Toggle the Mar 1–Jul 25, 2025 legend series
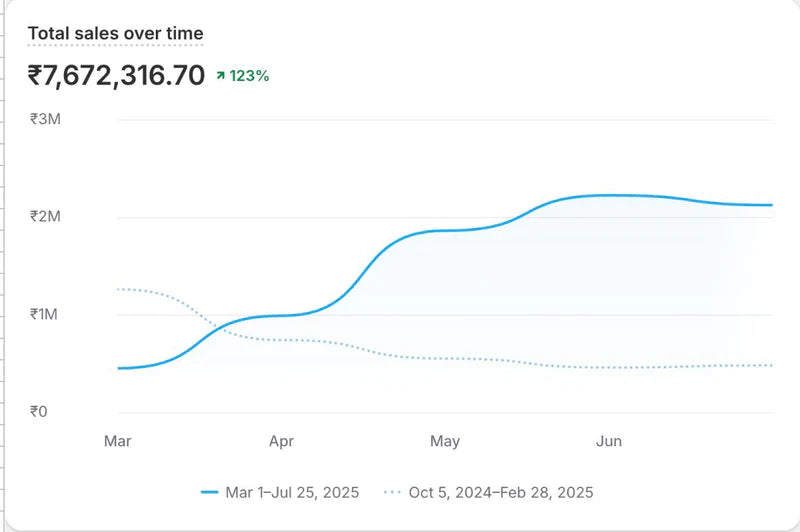 point(292,492)
